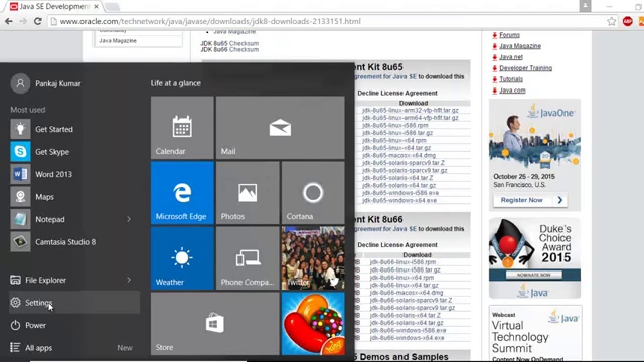The width and height of the screenshot is (644, 362).
Task: Open the Mail tile
Action: 280,128
